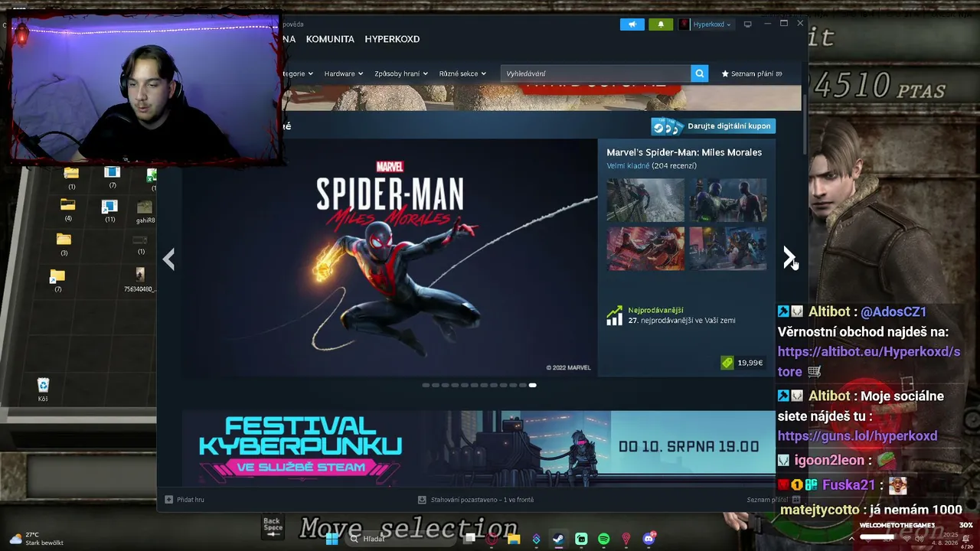980x551 pixels.
Task: Click matejtycotto username in chat
Action: click(x=818, y=510)
